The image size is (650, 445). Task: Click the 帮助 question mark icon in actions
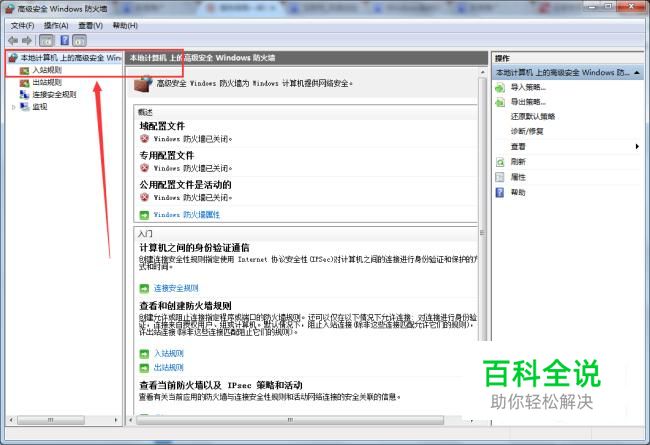(500, 192)
